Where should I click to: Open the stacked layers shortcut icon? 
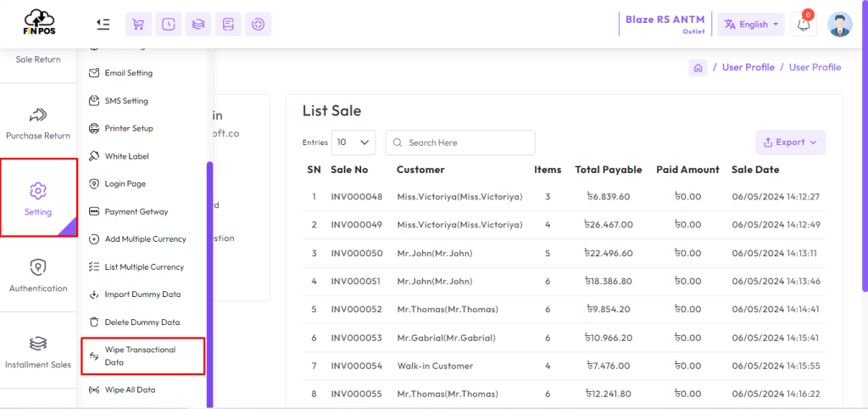click(198, 25)
